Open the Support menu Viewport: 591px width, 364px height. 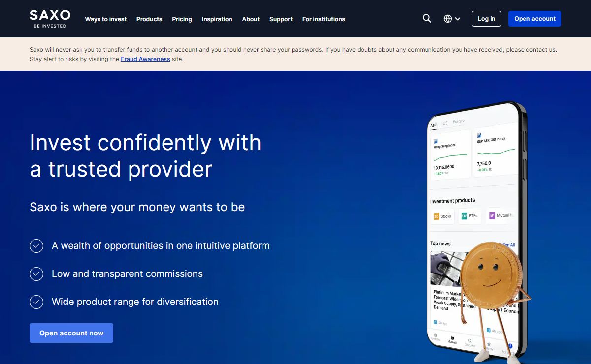[x=281, y=19]
